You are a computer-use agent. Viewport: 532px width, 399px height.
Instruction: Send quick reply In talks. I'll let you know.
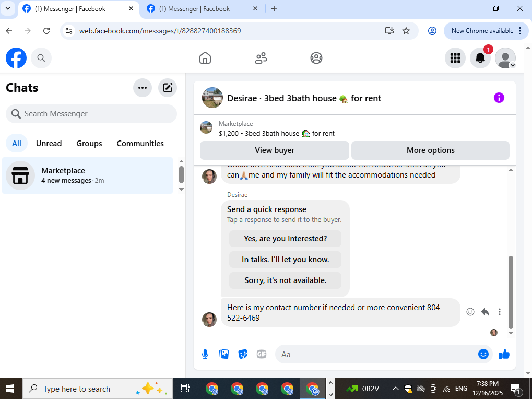coord(286,260)
